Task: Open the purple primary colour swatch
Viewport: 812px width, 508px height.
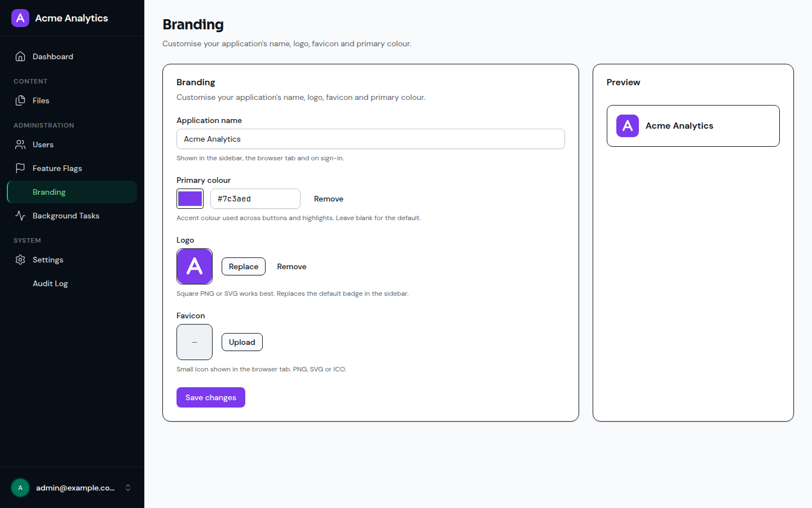Action: [190, 199]
